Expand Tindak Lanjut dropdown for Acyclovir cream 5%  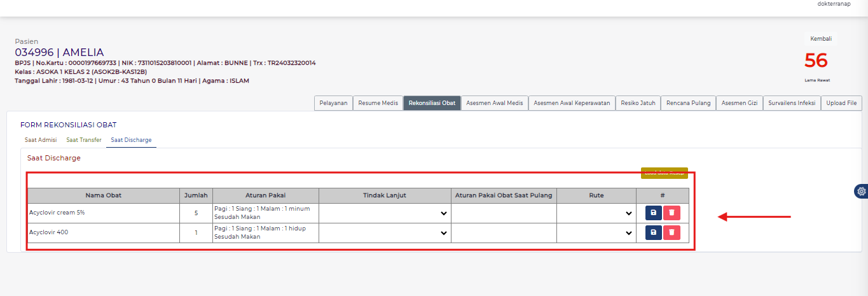pos(385,213)
